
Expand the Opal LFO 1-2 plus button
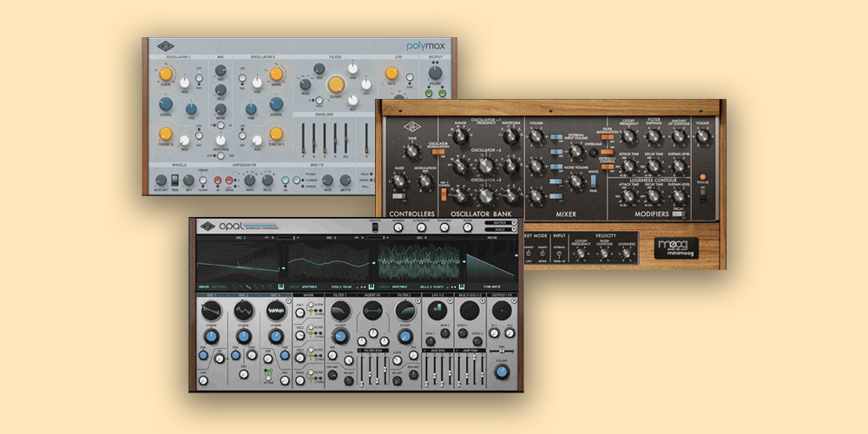[450, 300]
